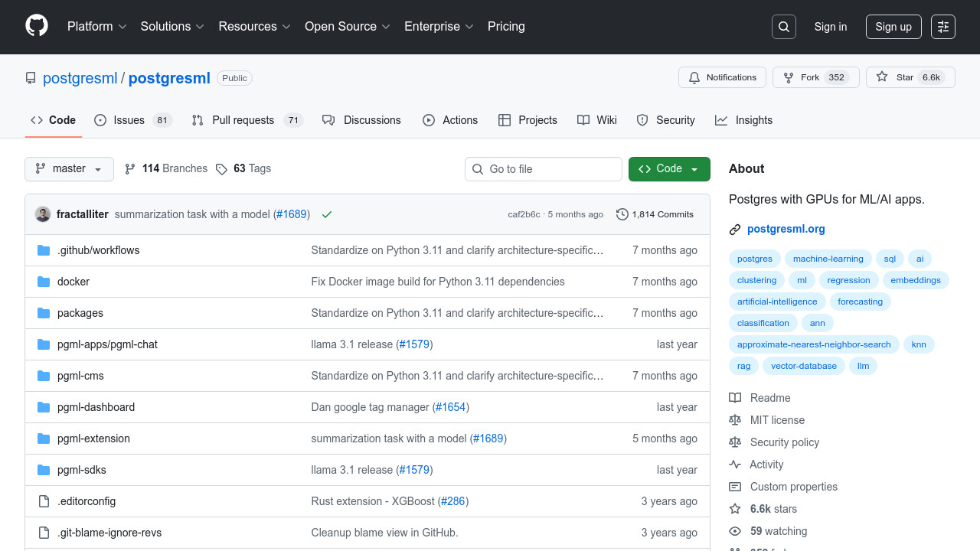980x551 pixels.
Task: Visit the postgresml.org website link
Action: (786, 228)
